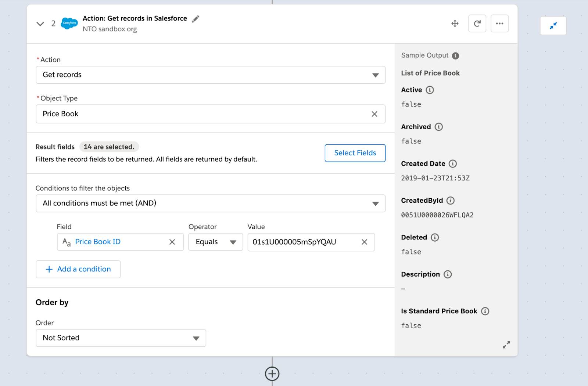Collapse step 2 with the chevron

pyautogui.click(x=40, y=24)
